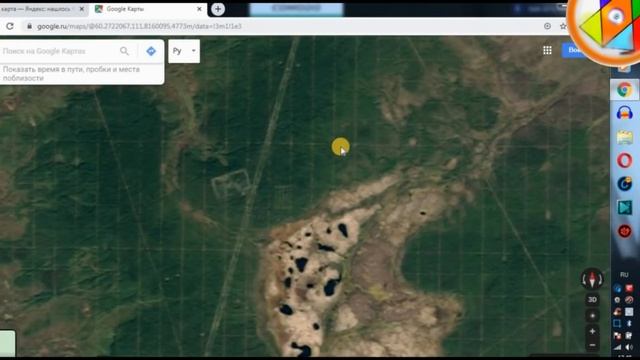Open the Google apps grid
640x360 pixels.
[x=547, y=50]
